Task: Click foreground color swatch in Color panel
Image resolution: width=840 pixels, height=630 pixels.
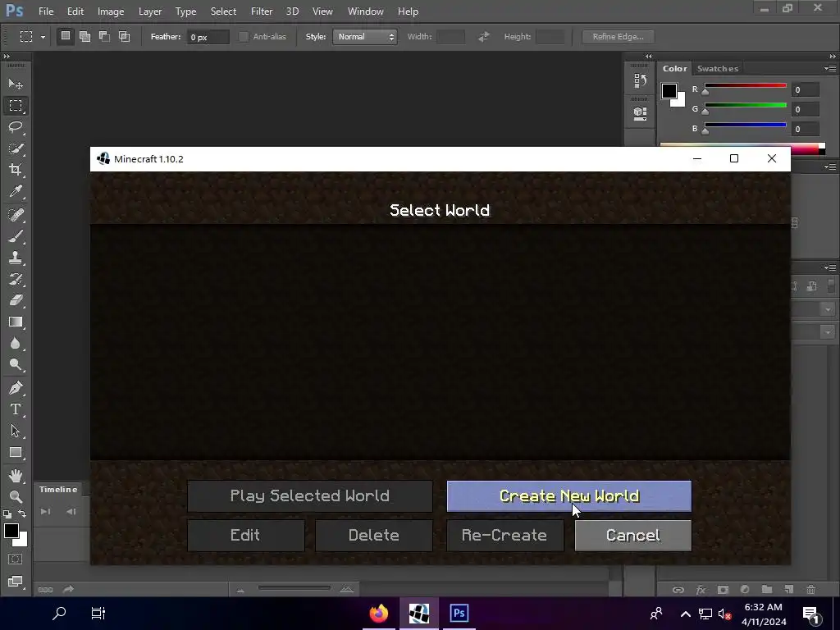Action: pos(669,91)
